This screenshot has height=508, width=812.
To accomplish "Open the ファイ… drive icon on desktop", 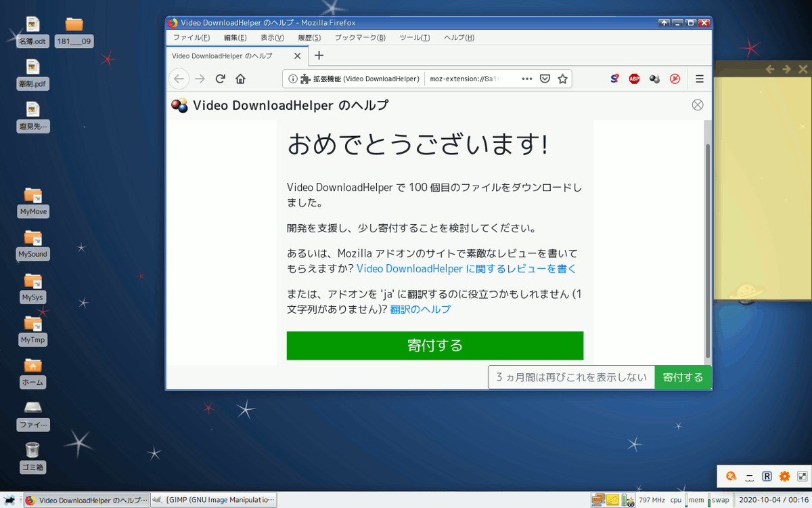I will (33, 415).
